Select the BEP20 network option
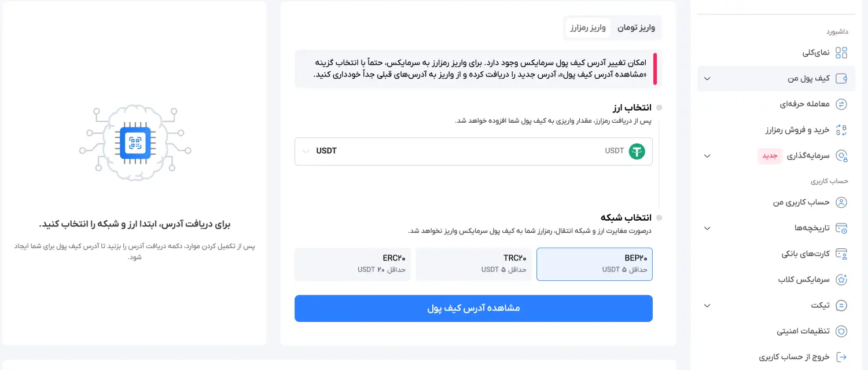This screenshot has height=370, width=868. coord(594,263)
